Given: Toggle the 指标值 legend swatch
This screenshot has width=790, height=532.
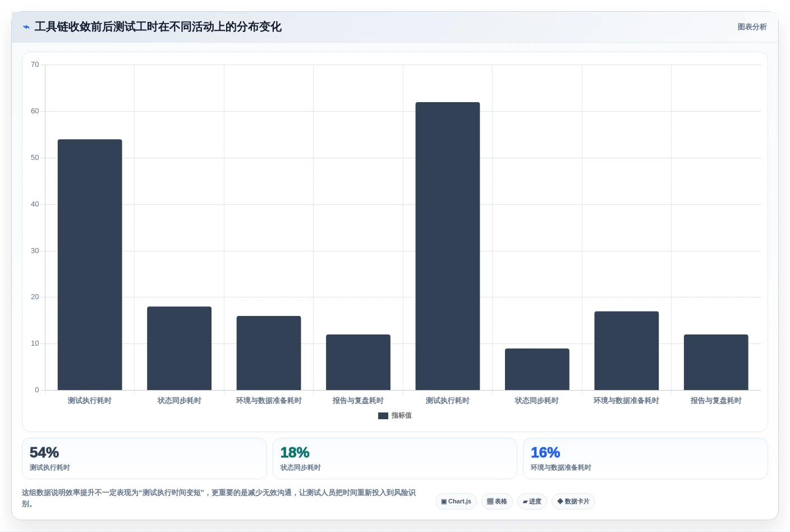Looking at the screenshot, I should pos(383,416).
